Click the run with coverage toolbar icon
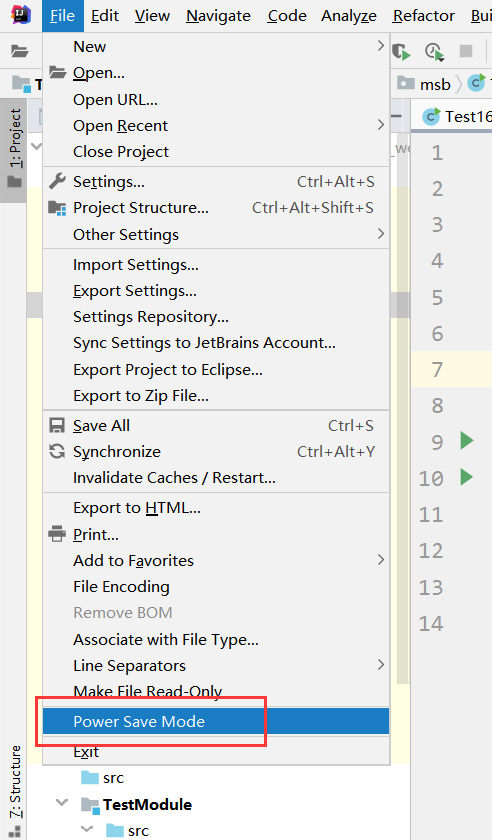The width and height of the screenshot is (492, 840). [x=401, y=51]
